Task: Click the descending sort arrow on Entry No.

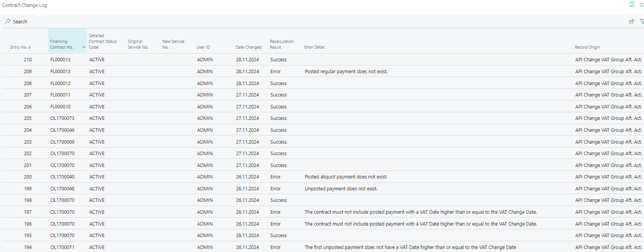Action: click(29, 47)
